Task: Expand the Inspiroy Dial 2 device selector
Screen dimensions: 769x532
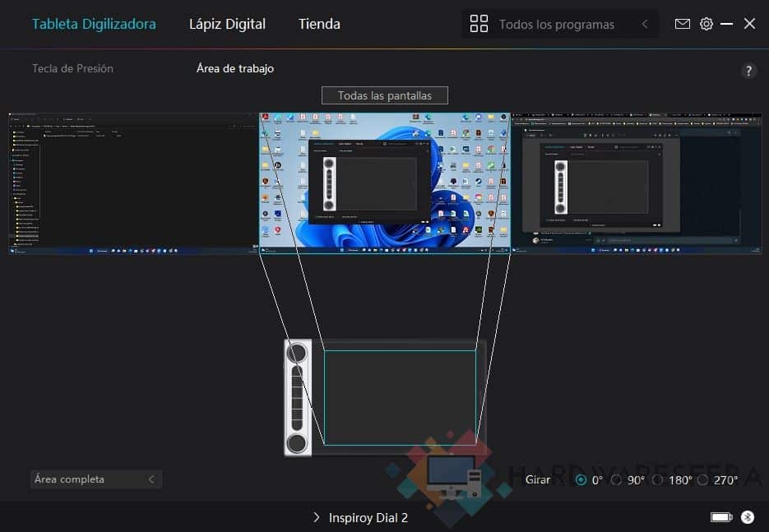Action: point(360,518)
